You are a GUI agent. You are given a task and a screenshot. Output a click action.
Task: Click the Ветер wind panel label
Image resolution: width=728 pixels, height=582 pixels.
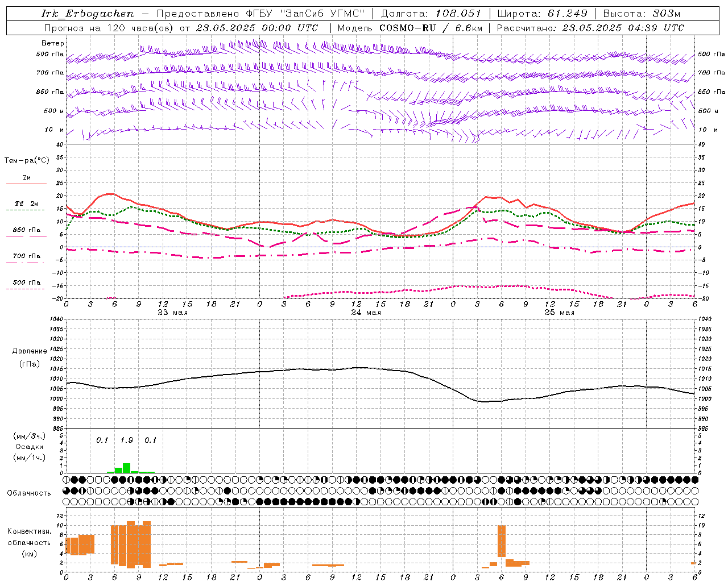53,43
